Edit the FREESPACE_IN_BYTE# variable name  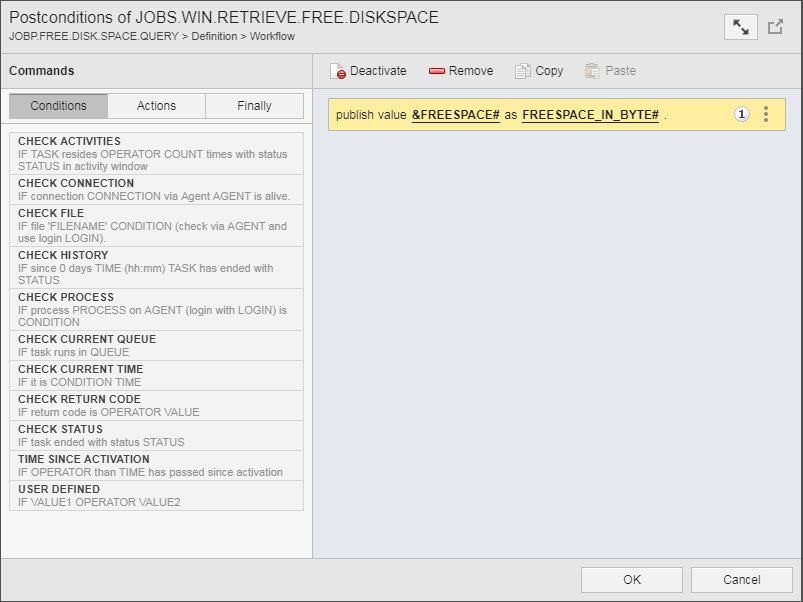[590, 115]
